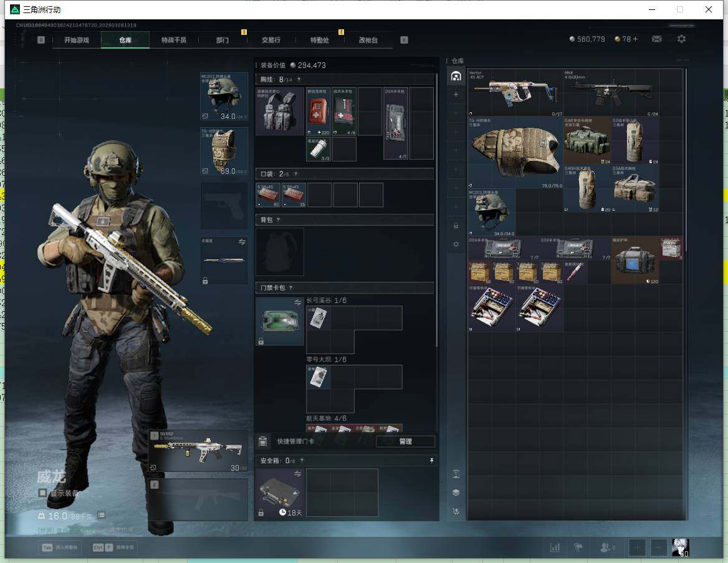Select the red syringe item in stash

tap(575, 272)
